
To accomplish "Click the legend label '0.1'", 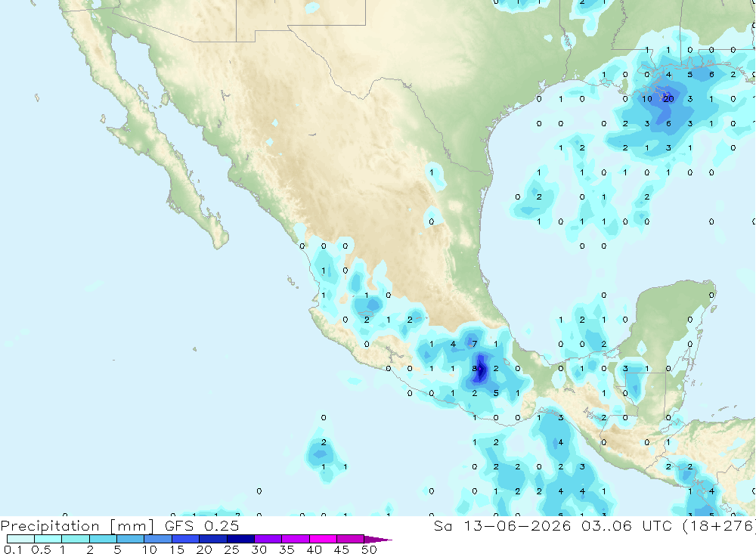I will pyautogui.click(x=13, y=549).
